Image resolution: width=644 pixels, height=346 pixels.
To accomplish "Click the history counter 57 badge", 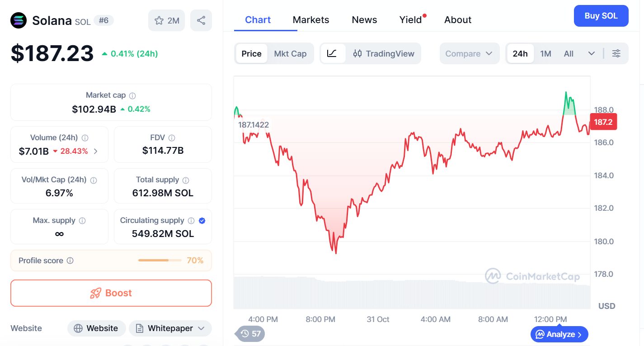I will [251, 334].
